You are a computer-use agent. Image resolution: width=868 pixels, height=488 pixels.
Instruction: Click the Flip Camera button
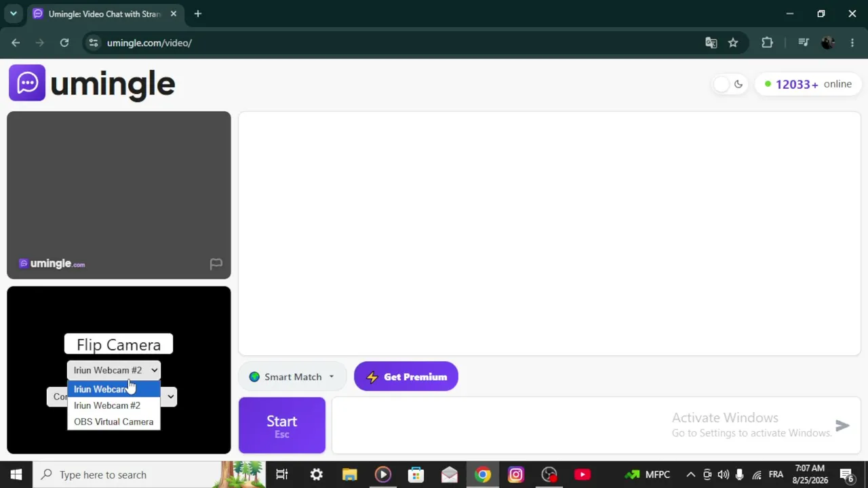pyautogui.click(x=119, y=344)
